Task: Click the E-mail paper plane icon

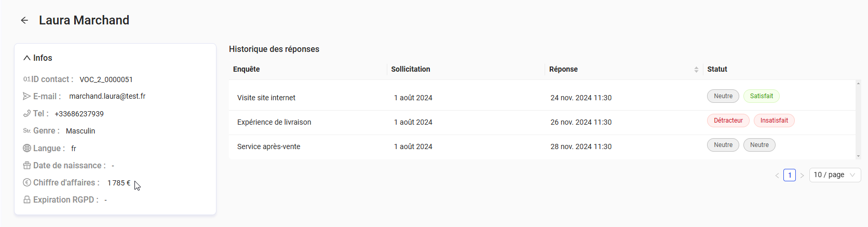Action: 27,96
